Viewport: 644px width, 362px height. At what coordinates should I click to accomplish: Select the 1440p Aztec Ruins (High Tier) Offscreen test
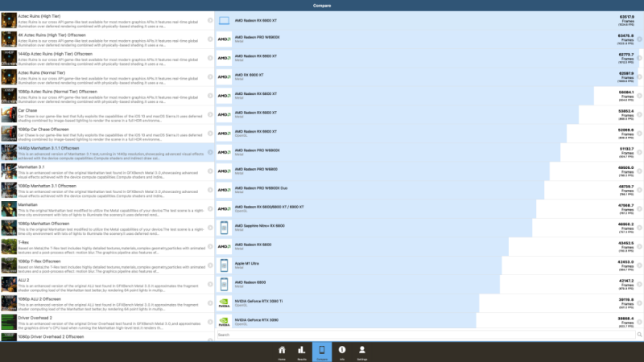107,58
